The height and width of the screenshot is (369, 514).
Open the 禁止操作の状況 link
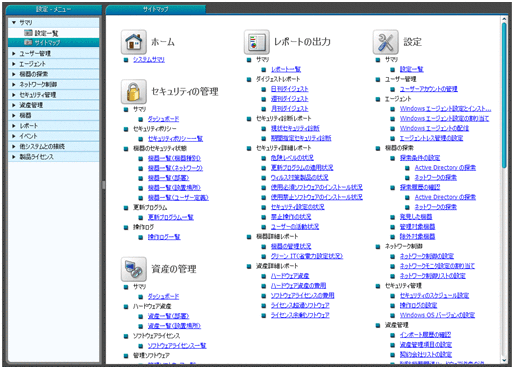291,217
